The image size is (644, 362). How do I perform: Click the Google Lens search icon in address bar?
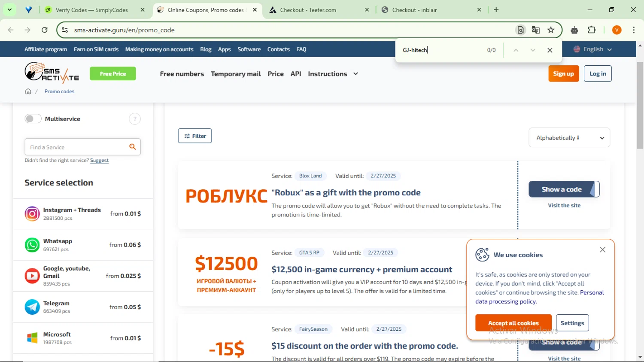(520, 30)
